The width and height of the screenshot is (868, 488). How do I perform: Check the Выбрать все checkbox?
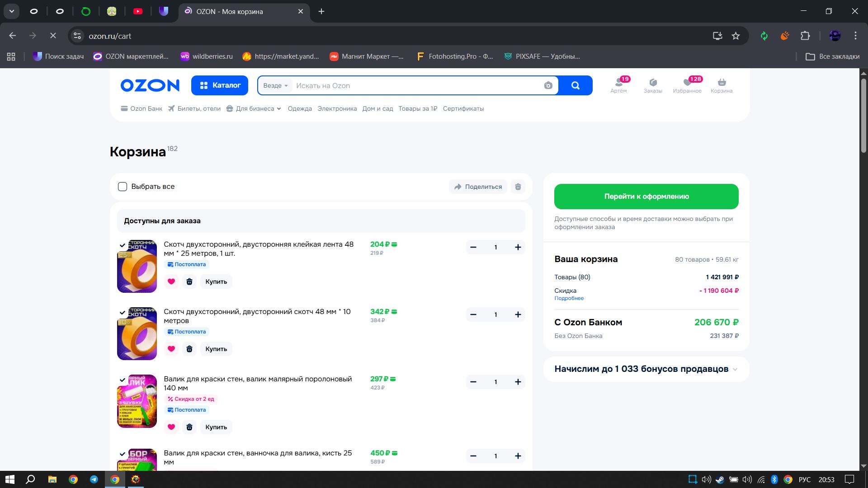click(x=123, y=187)
